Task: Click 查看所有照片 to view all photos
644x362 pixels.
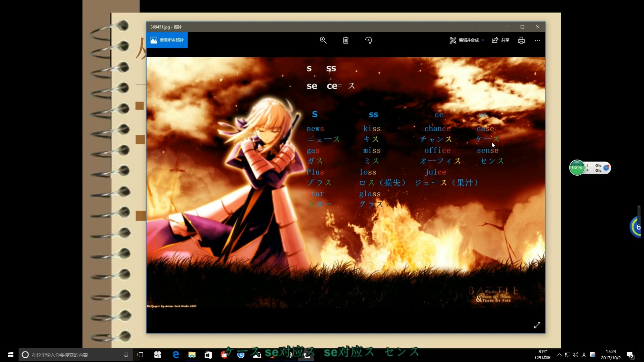Action: point(167,40)
